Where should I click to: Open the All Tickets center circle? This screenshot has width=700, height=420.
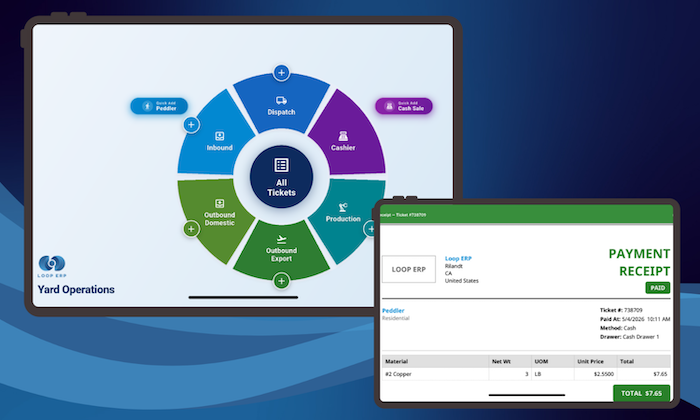click(281, 177)
